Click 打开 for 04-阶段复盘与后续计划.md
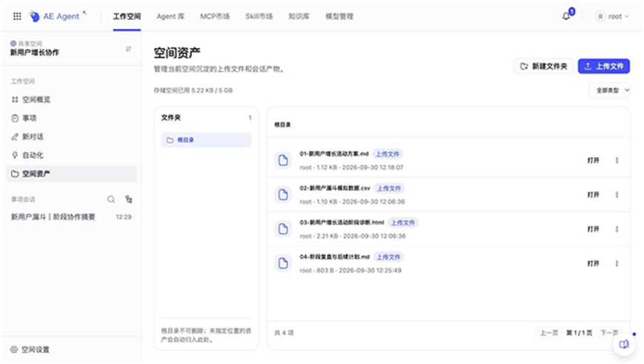 [593, 263]
